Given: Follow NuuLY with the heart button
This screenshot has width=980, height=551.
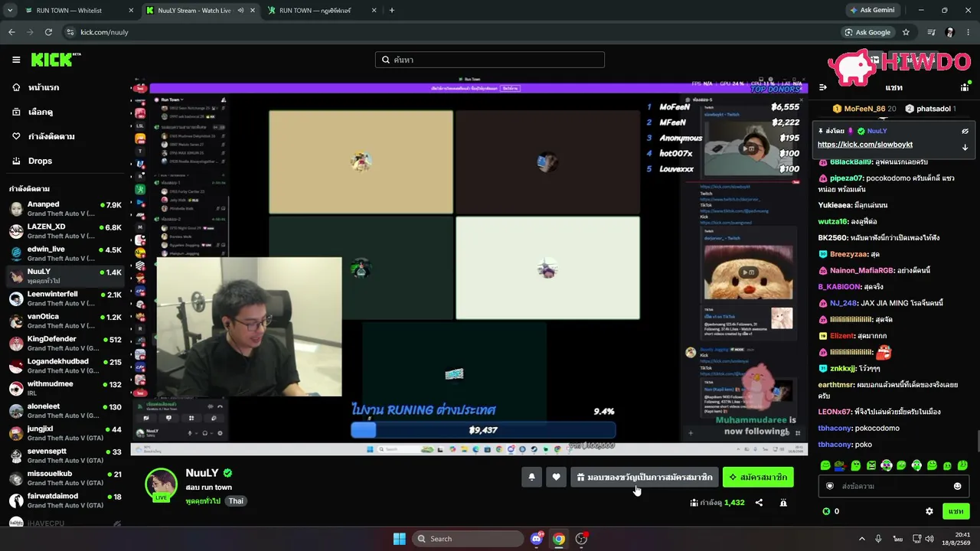Looking at the screenshot, I should click(557, 477).
